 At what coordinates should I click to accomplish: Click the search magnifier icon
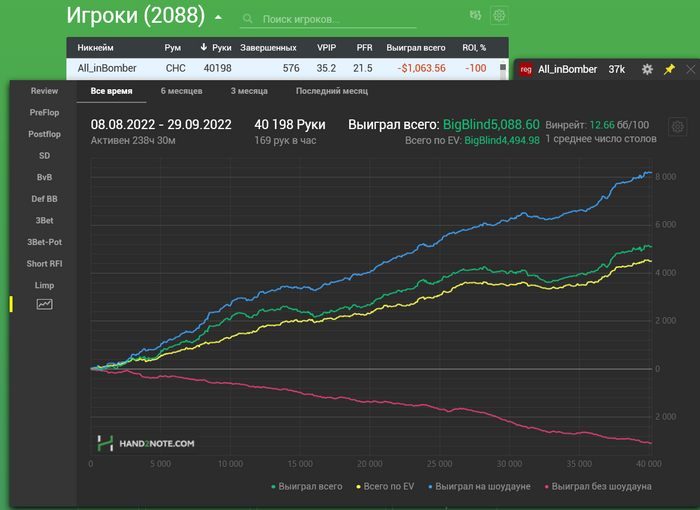[248, 19]
